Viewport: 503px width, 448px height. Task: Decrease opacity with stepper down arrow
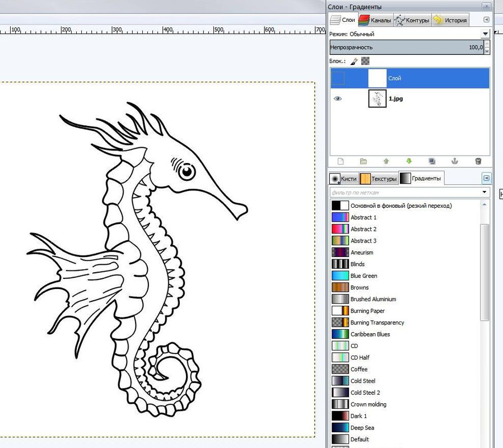click(487, 51)
